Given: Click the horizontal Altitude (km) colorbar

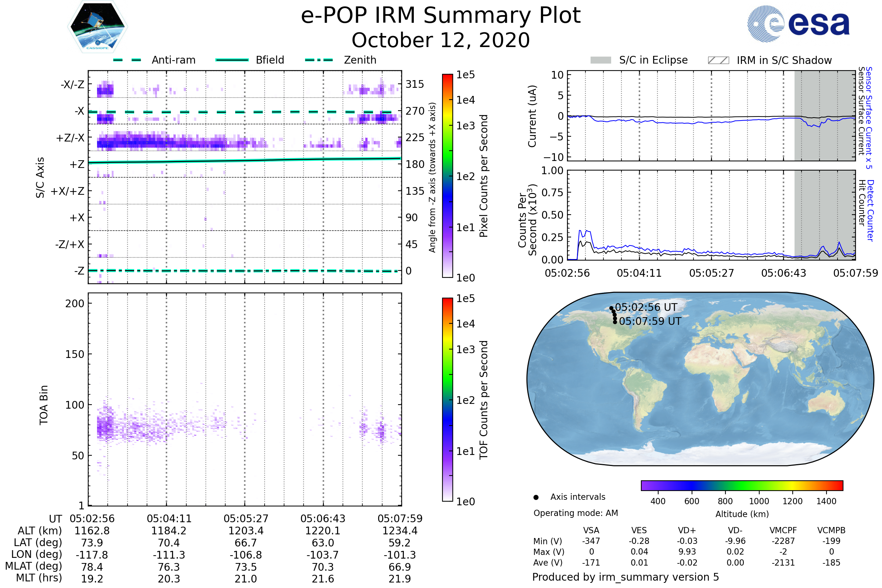Looking at the screenshot, I should [x=742, y=485].
